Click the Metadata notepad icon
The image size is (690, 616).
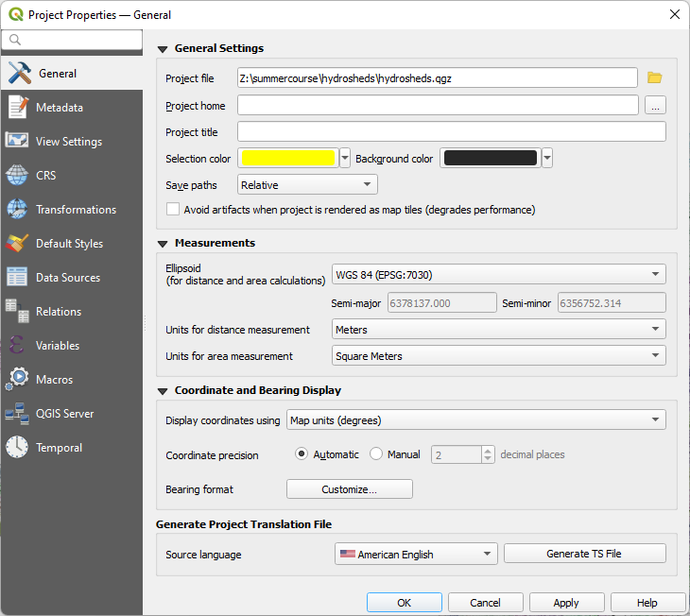point(18,107)
